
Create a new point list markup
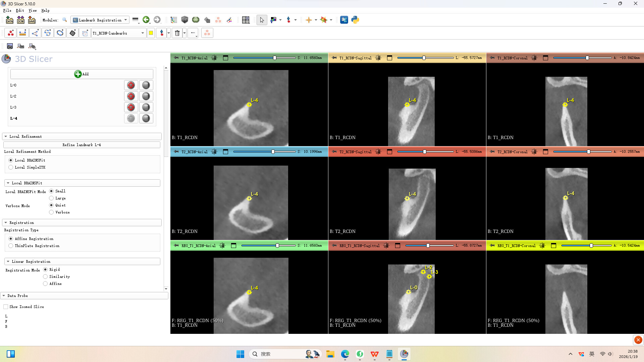coord(11,33)
